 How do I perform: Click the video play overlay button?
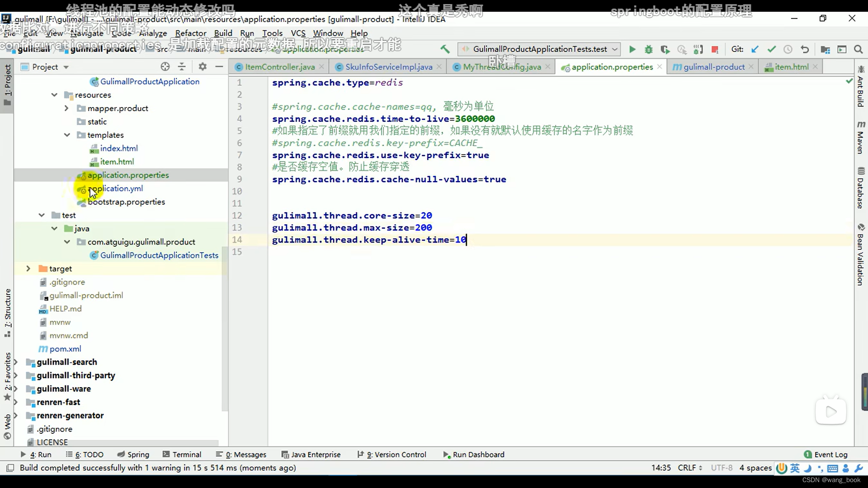coord(831,411)
